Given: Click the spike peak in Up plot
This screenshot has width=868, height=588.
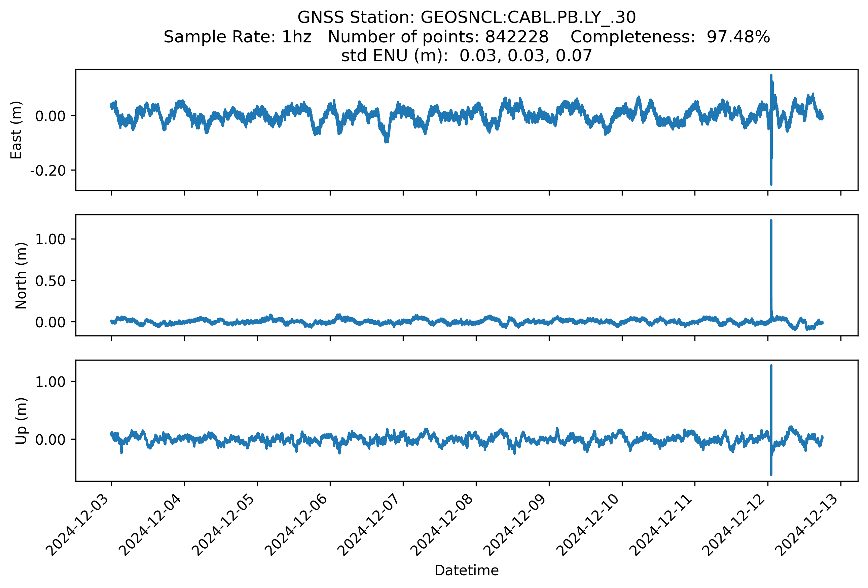Looking at the screenshot, I should [771, 366].
